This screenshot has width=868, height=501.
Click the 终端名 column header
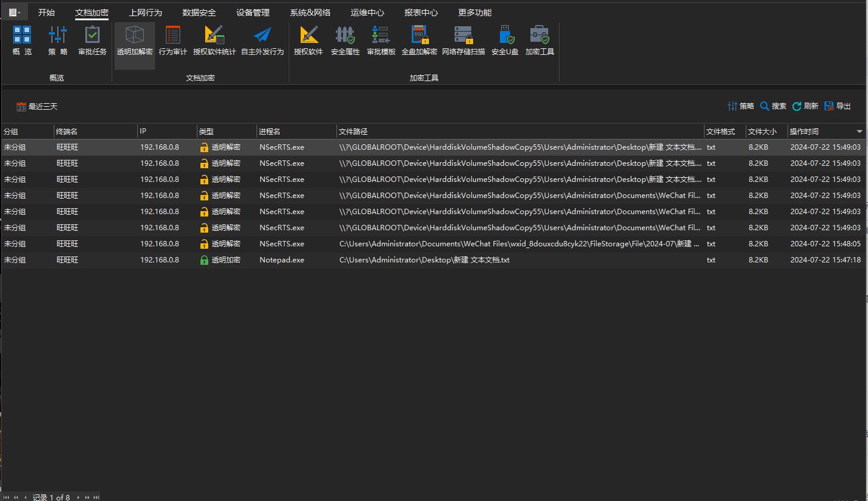(95, 131)
